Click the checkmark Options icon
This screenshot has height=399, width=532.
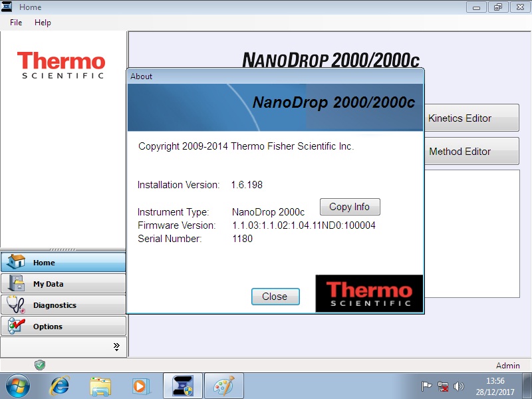pyautogui.click(x=16, y=326)
